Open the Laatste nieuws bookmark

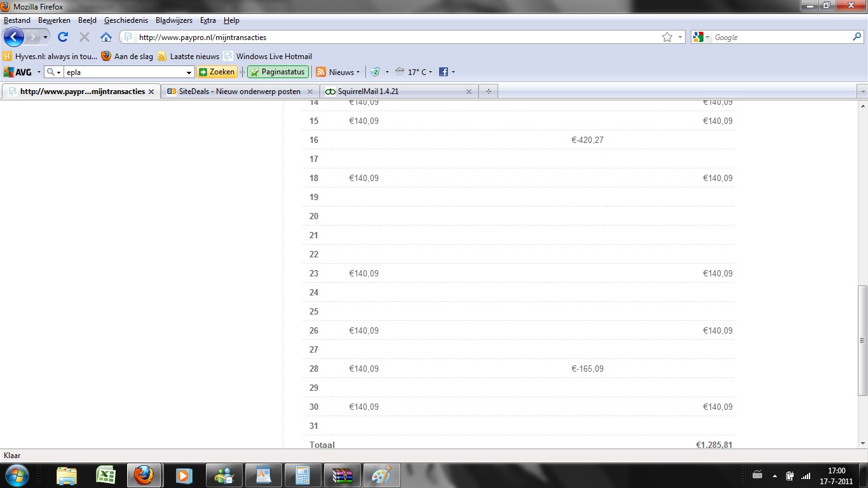[x=188, y=56]
